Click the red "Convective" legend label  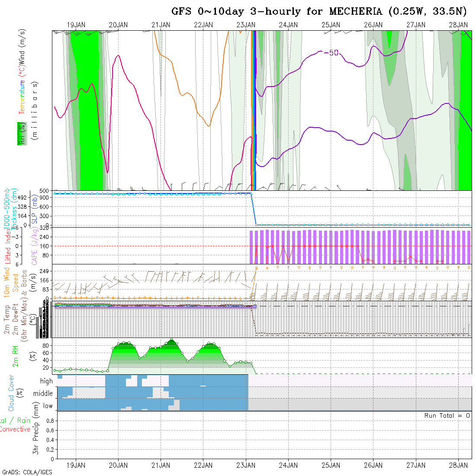(x=15, y=429)
